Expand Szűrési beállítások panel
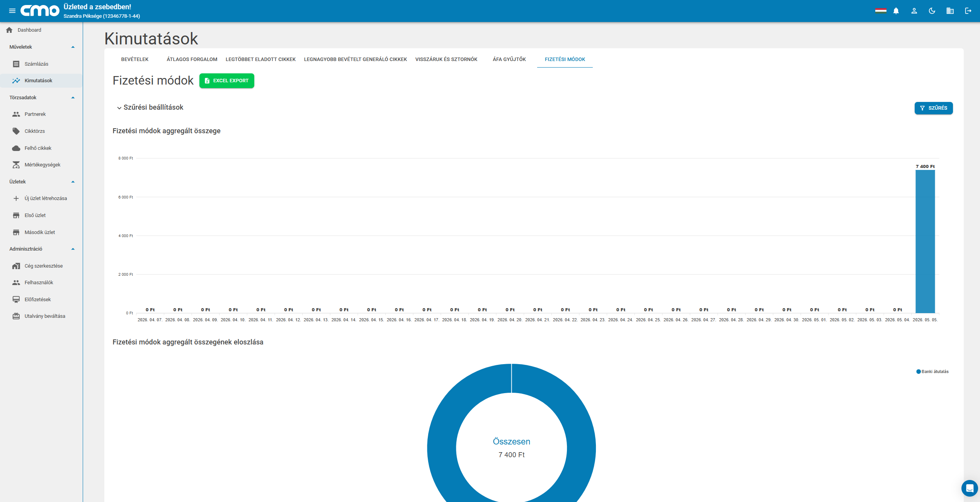 coord(150,107)
